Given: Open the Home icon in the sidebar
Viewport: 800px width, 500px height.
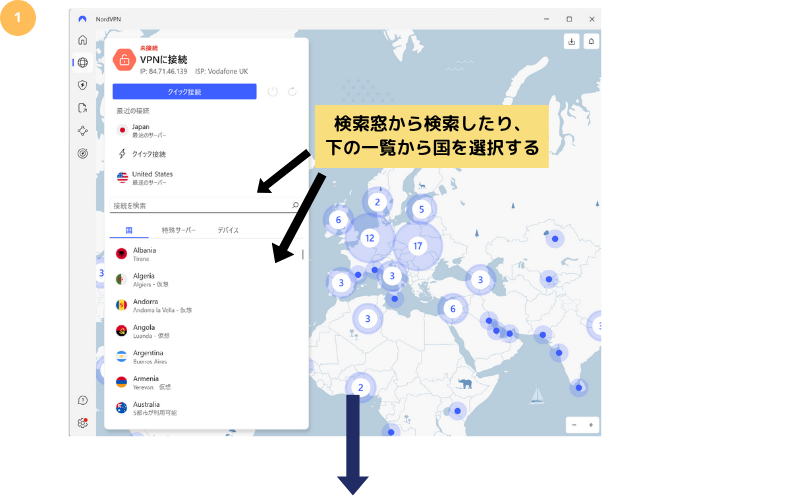Looking at the screenshot, I should 83,40.
